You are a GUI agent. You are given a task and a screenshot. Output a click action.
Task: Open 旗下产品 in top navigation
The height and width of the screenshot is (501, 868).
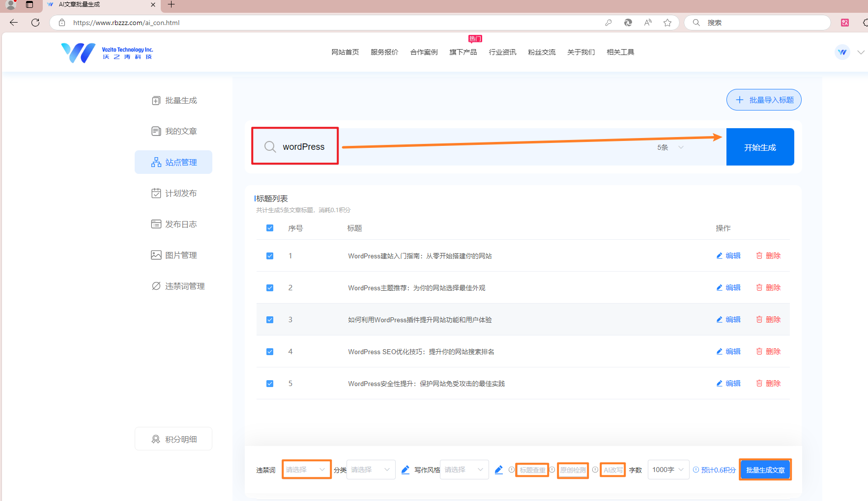(x=463, y=52)
